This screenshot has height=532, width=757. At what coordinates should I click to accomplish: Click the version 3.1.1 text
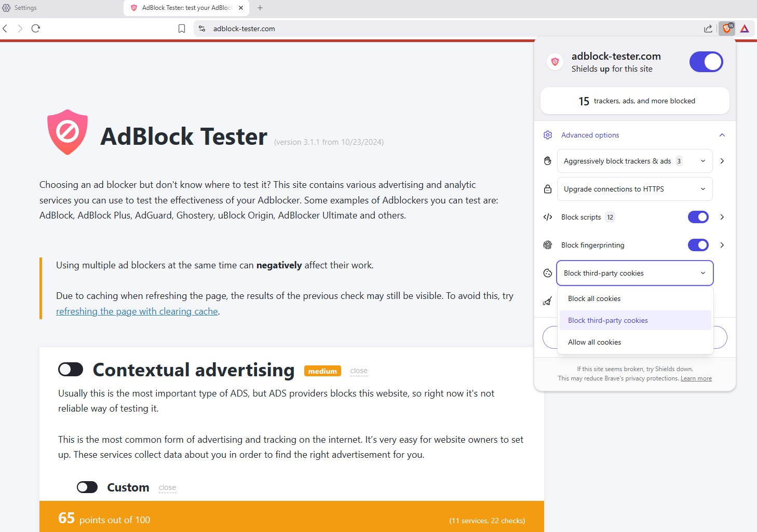[329, 142]
